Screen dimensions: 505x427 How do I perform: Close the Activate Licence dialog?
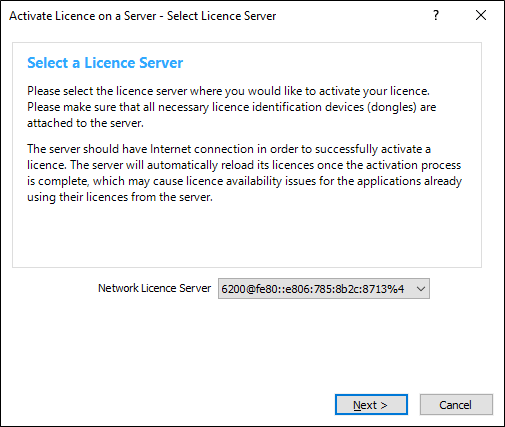pos(481,15)
